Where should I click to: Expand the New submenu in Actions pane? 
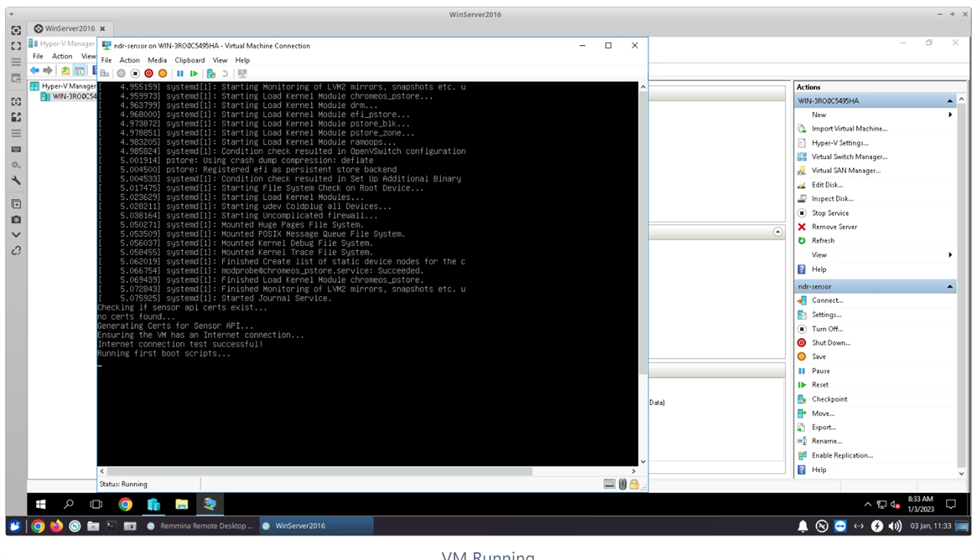point(950,115)
